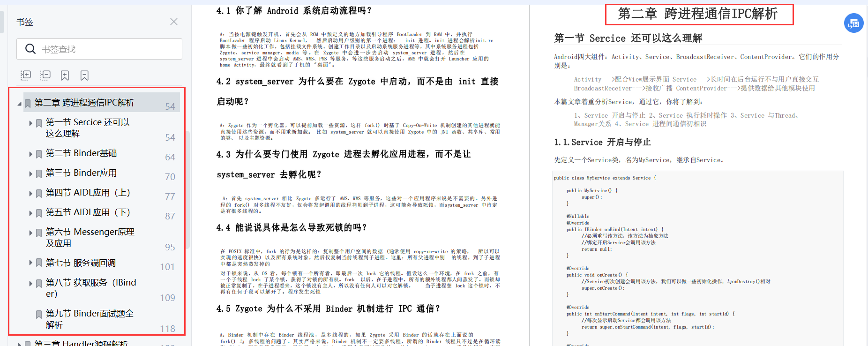The image size is (868, 346).
Task: Click the expand all bookmarks icon
Action: [x=26, y=75]
